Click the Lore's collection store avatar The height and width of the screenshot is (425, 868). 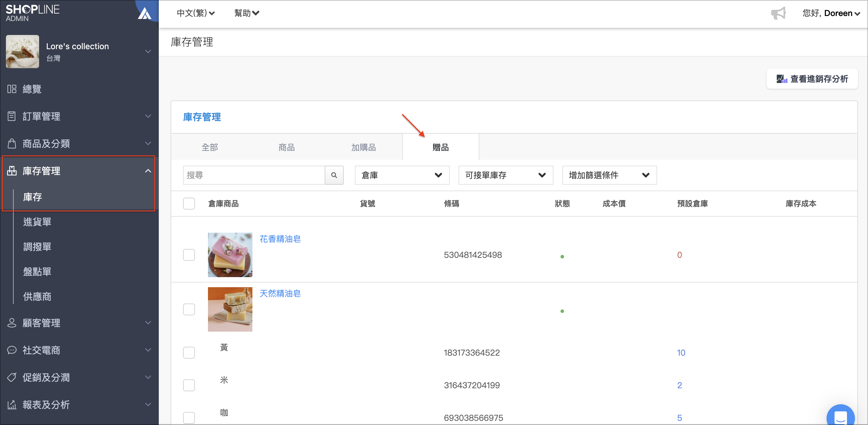tap(23, 52)
